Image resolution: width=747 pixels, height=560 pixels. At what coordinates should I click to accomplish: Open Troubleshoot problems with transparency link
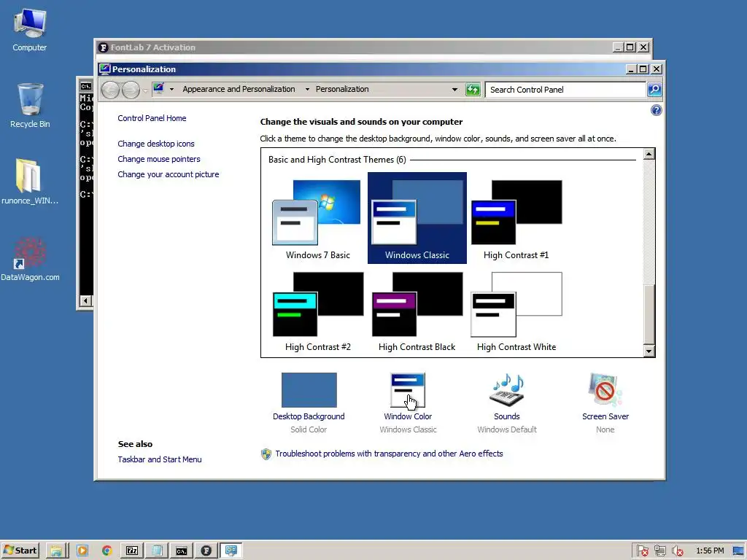389,454
